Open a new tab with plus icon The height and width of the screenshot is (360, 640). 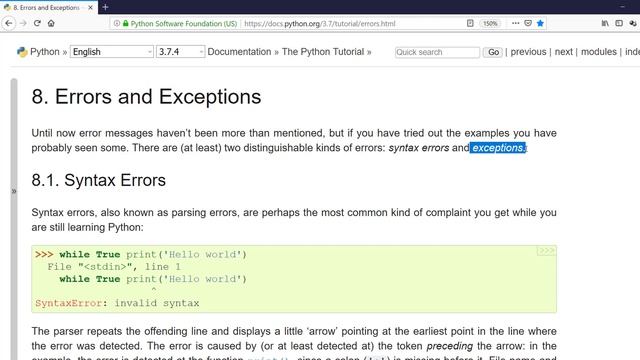tap(105, 7)
